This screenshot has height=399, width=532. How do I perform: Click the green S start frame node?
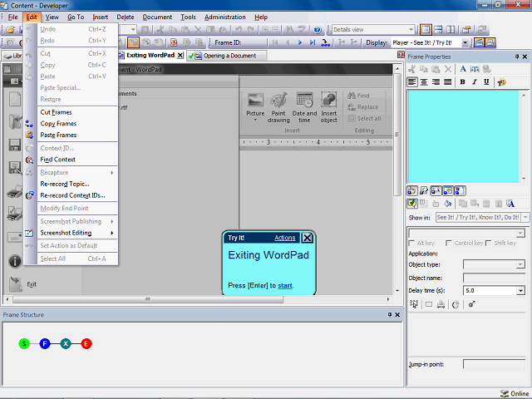pos(24,343)
